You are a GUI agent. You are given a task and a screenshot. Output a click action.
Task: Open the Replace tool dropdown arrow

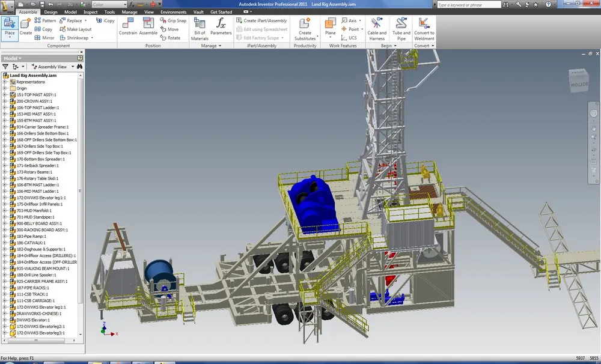coord(85,20)
